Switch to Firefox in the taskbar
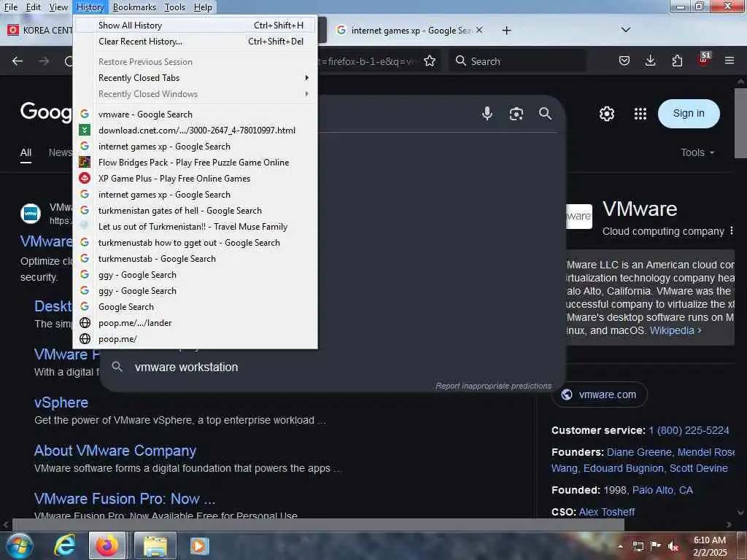The height and width of the screenshot is (560, 747). pyautogui.click(x=107, y=545)
